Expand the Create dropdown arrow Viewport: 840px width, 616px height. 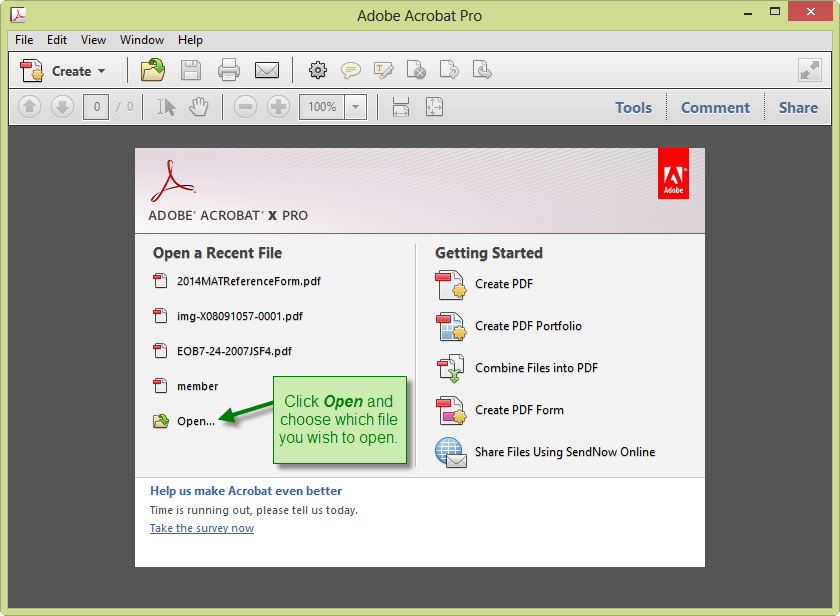[x=102, y=71]
